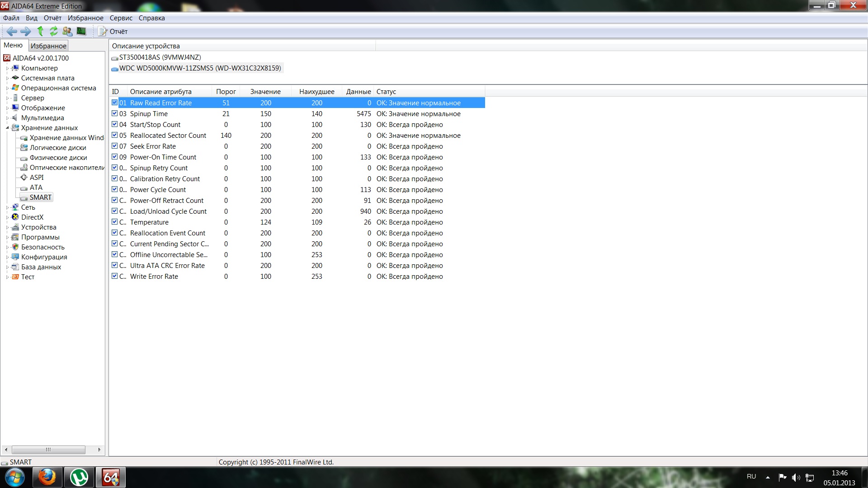This screenshot has width=868, height=488.
Task: Sort by the Значение column header
Action: point(265,91)
